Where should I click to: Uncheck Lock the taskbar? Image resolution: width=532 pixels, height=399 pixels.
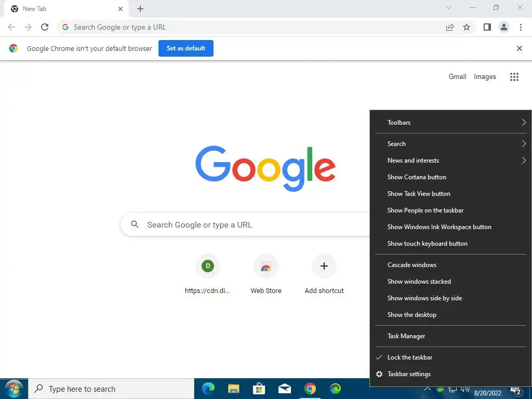(450, 357)
